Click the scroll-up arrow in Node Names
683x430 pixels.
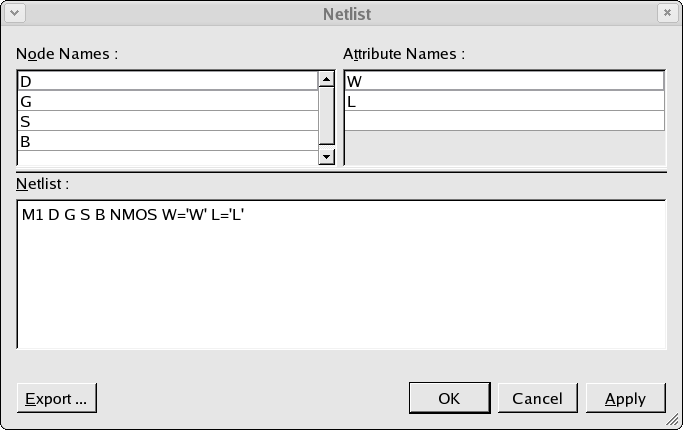(326, 79)
